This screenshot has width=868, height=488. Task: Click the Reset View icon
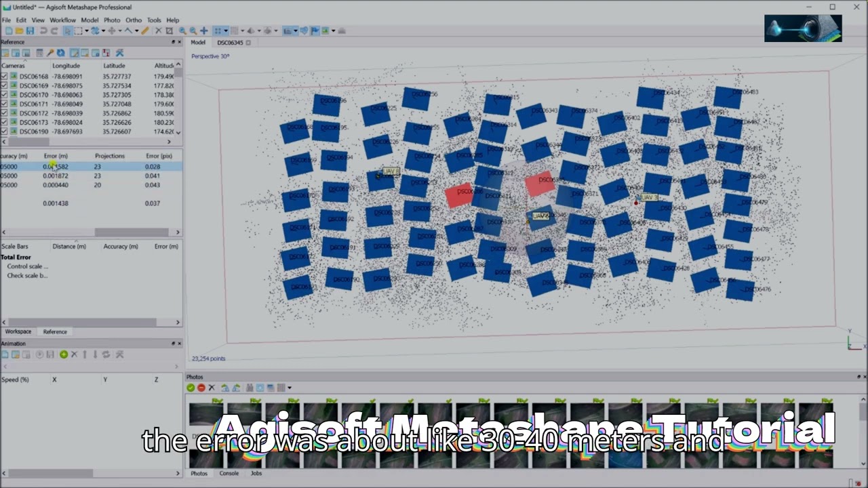pos(204,30)
